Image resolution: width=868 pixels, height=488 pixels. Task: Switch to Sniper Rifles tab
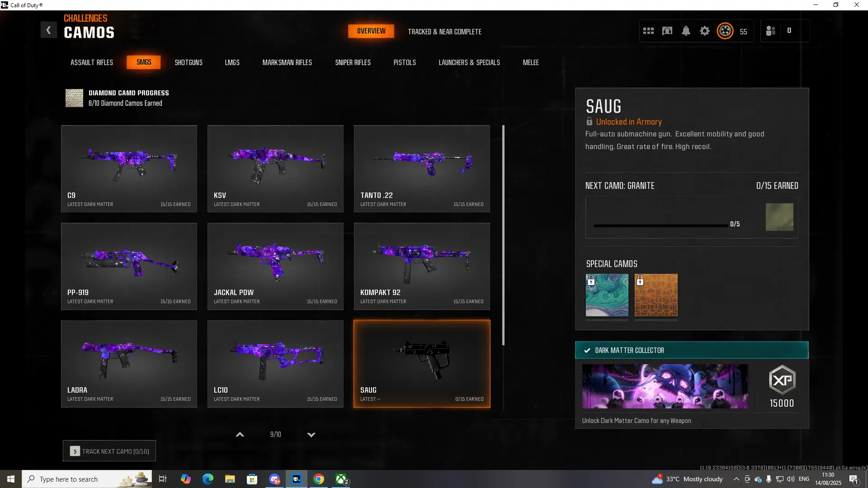(x=353, y=62)
